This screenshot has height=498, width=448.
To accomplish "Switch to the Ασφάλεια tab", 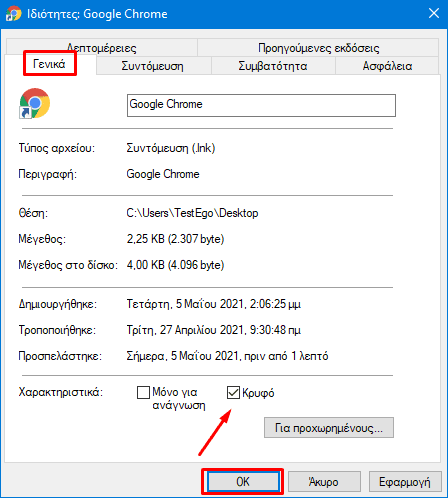I will coord(387,66).
